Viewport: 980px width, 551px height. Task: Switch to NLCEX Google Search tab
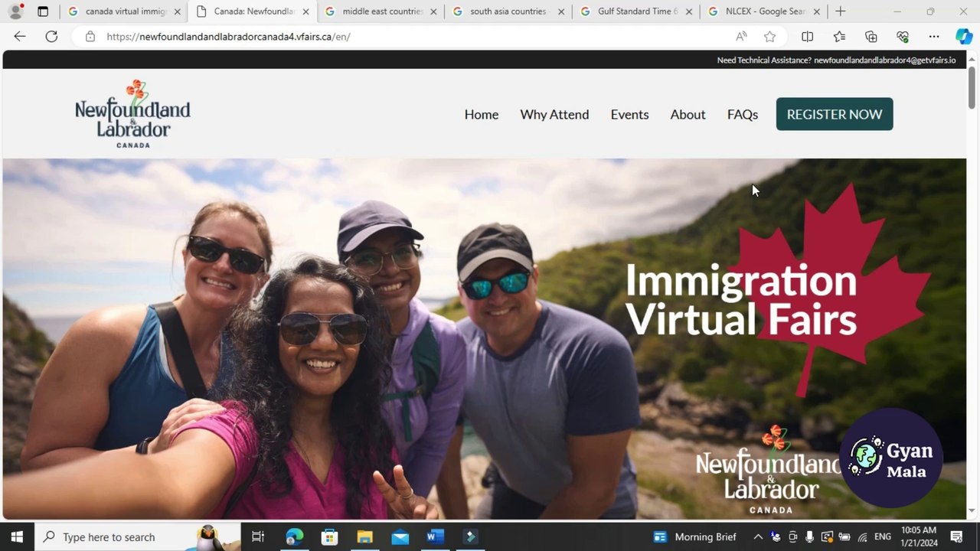click(763, 11)
